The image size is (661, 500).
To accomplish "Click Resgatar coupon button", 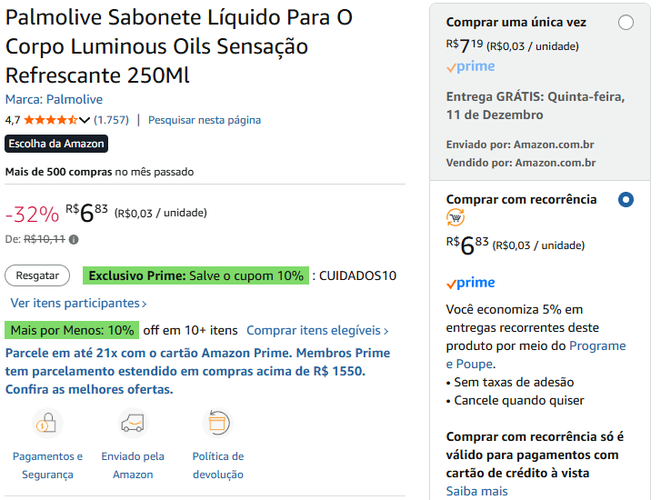I will tap(37, 276).
